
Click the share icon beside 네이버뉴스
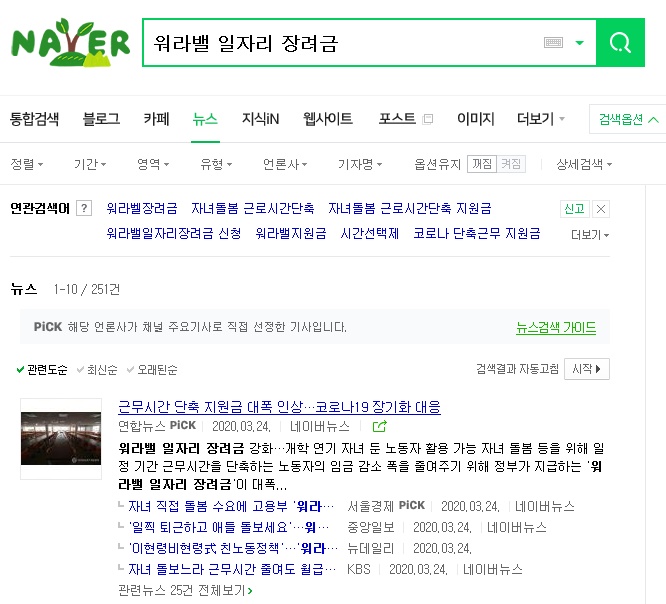[x=379, y=426]
